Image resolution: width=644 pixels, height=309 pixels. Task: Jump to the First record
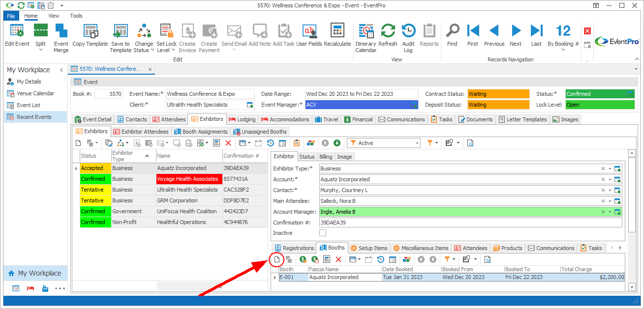473,35
